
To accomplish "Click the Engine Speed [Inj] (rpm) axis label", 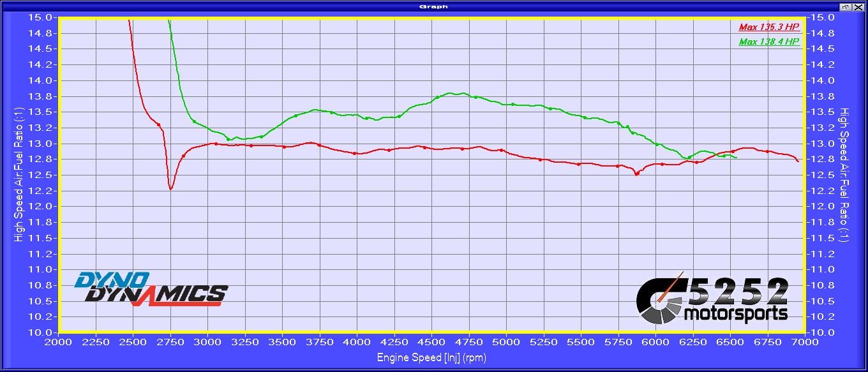I will pos(431,357).
